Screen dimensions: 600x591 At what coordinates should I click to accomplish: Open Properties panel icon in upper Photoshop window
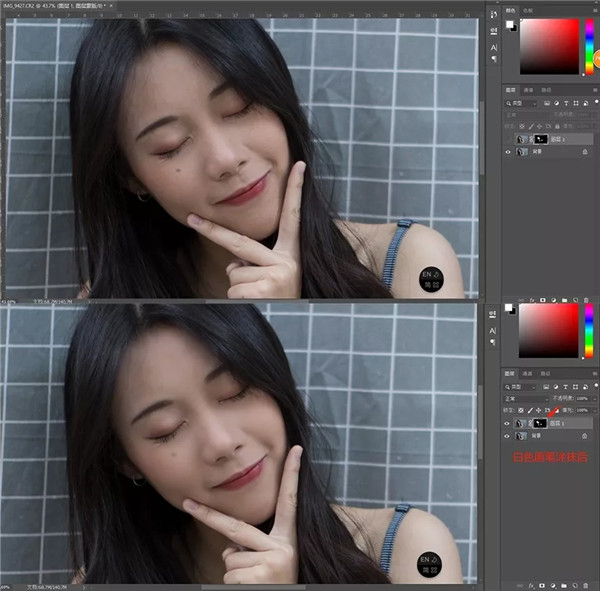[494, 31]
